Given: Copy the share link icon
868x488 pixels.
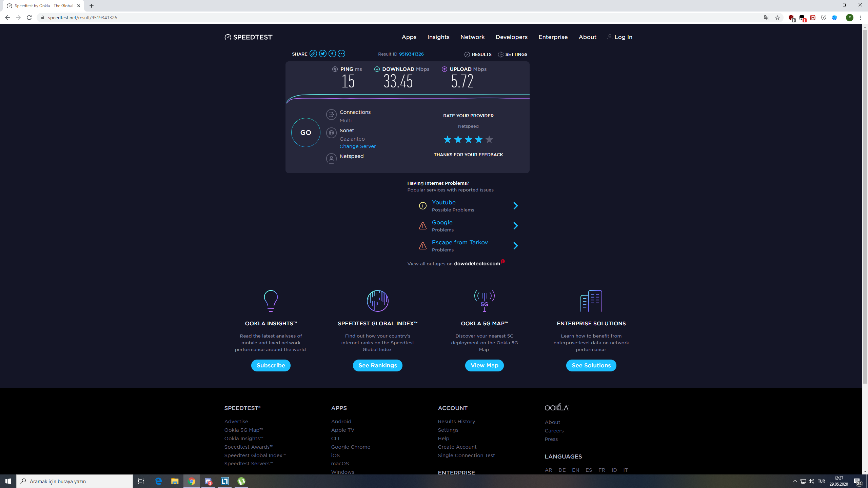Looking at the screenshot, I should click(x=313, y=54).
